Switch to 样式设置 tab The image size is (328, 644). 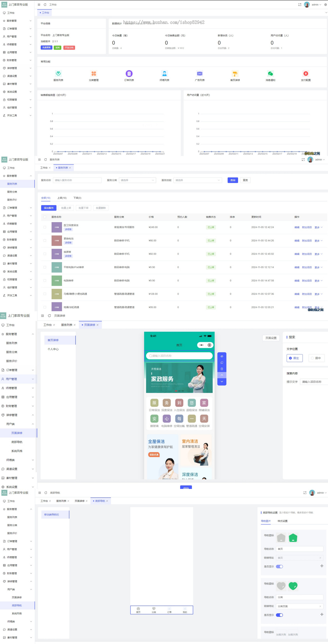pyautogui.click(x=282, y=521)
